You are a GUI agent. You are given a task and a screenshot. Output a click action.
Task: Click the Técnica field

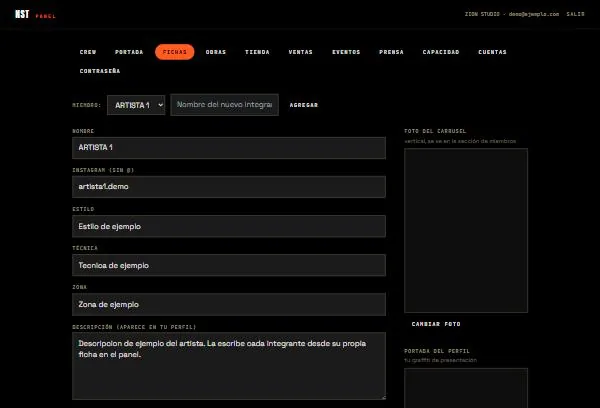click(229, 265)
